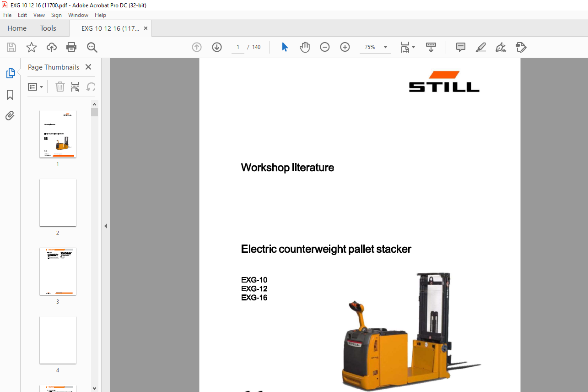This screenshot has width=588, height=392.
Task: Activate the Hand pan tool
Action: pyautogui.click(x=305, y=47)
